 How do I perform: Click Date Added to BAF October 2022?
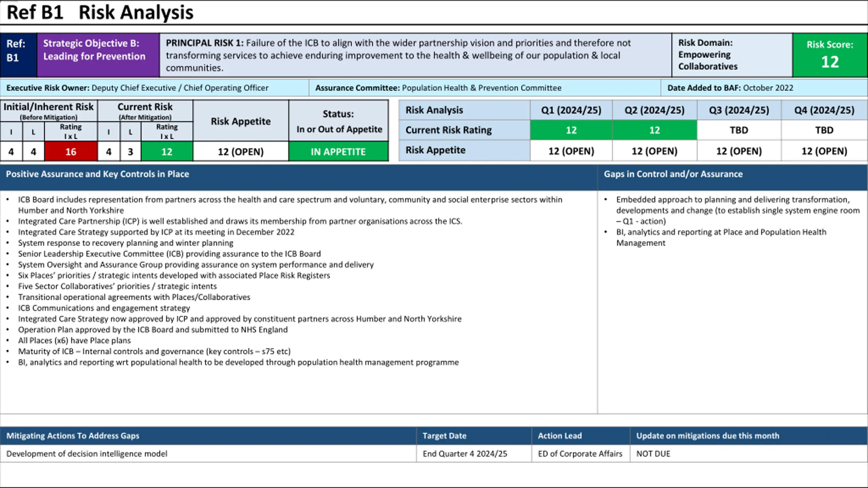[730, 88]
